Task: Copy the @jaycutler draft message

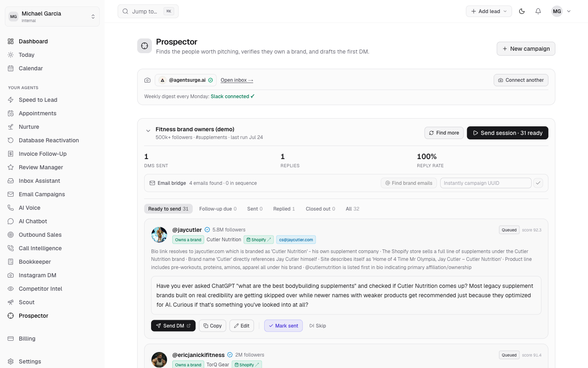Action: 212,326
